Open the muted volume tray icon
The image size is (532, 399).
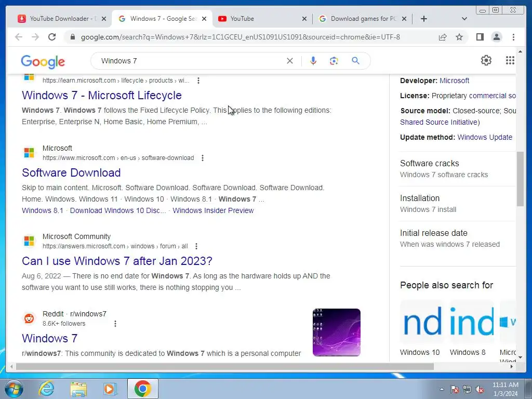(480, 389)
